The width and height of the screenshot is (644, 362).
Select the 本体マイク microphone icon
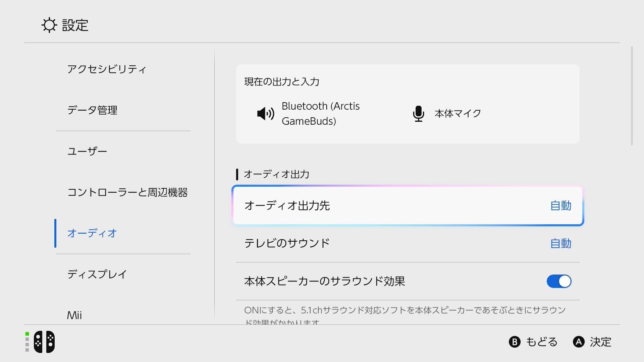pyautogui.click(x=418, y=113)
